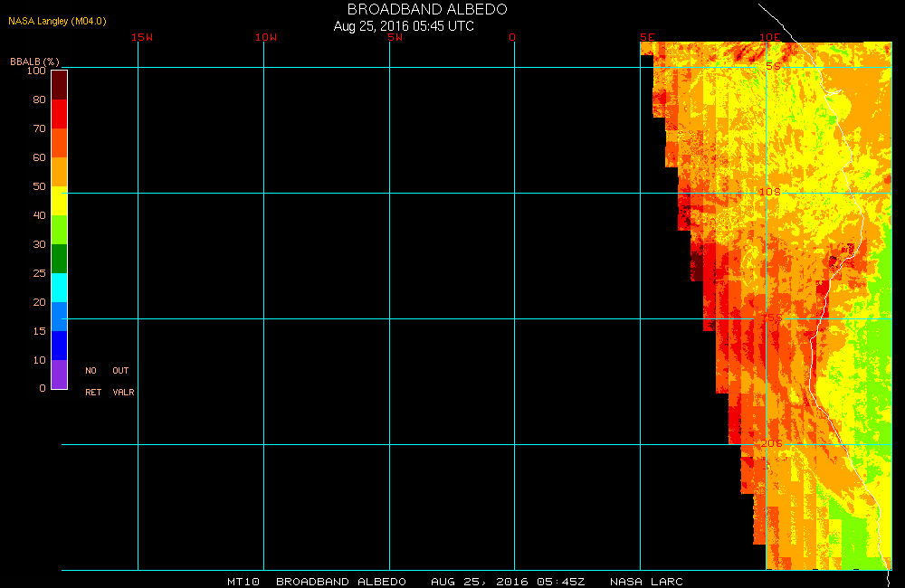Click the NASA Langley (M04.0) label
The height and width of the screenshot is (588, 905).
[x=57, y=21]
